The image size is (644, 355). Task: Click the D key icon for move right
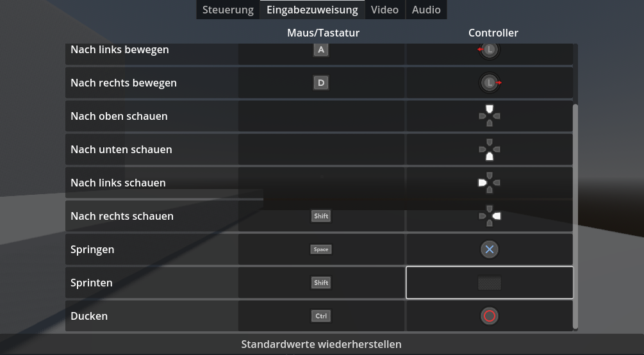click(x=321, y=83)
